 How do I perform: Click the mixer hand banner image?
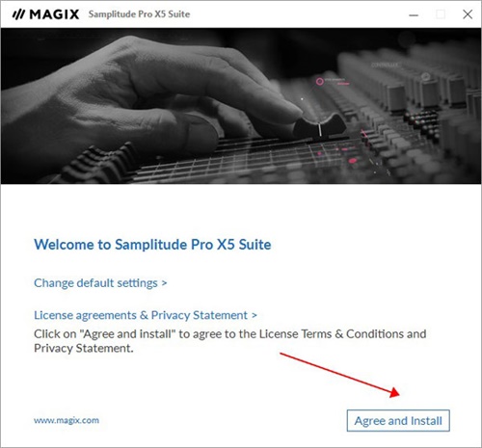[241, 106]
